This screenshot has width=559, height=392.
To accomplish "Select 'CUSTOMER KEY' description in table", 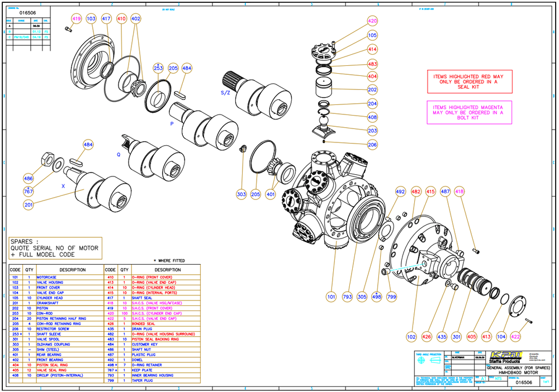I will pos(145,345).
